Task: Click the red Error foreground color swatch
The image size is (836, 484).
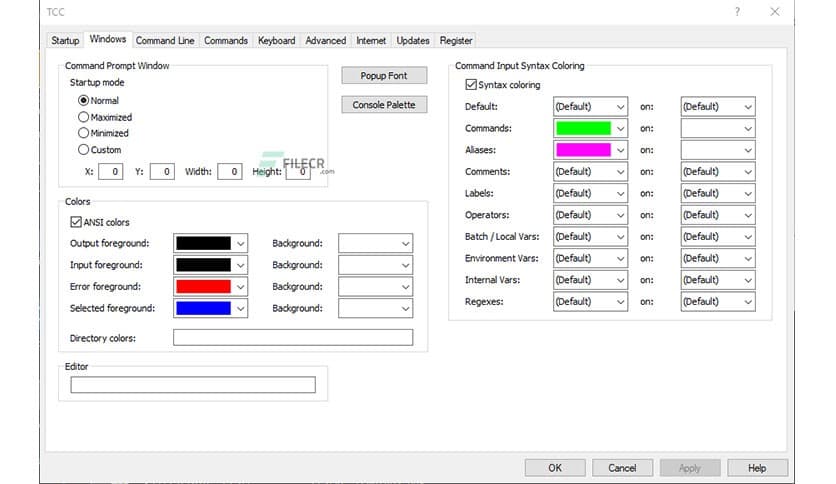Action: coord(203,287)
